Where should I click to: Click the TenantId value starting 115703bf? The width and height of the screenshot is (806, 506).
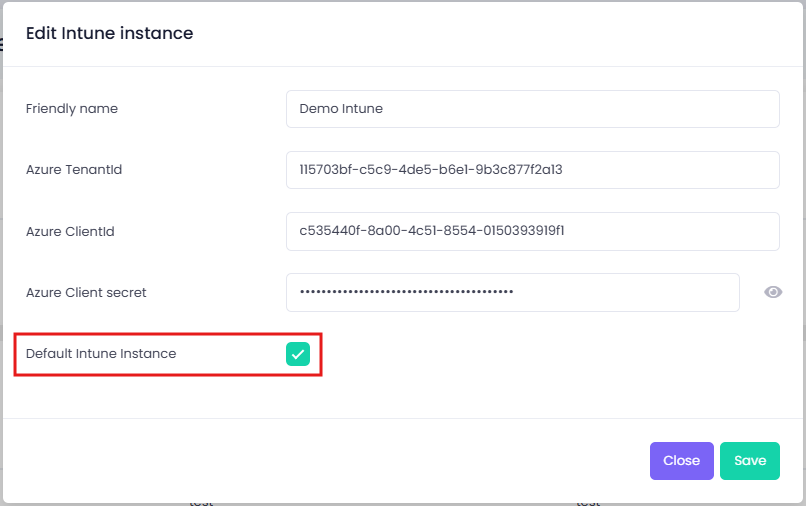tap(431, 170)
